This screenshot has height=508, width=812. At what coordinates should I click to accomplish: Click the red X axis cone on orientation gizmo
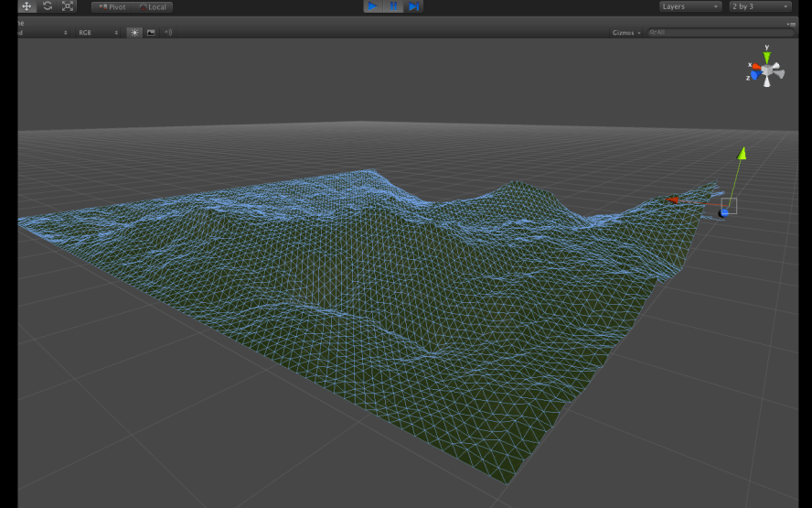point(754,66)
